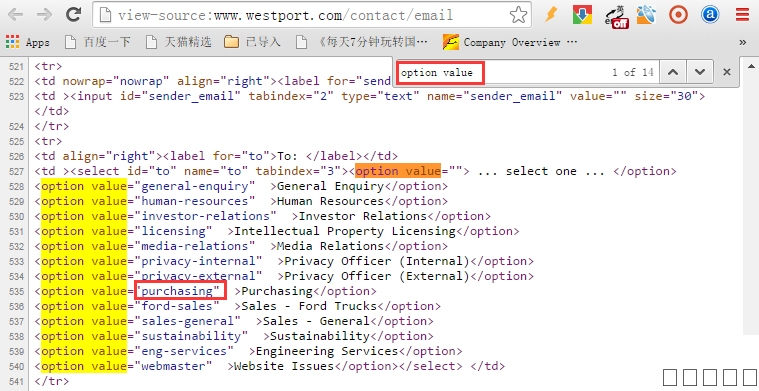Expand the 已导入 bookmarks folder

pos(252,43)
